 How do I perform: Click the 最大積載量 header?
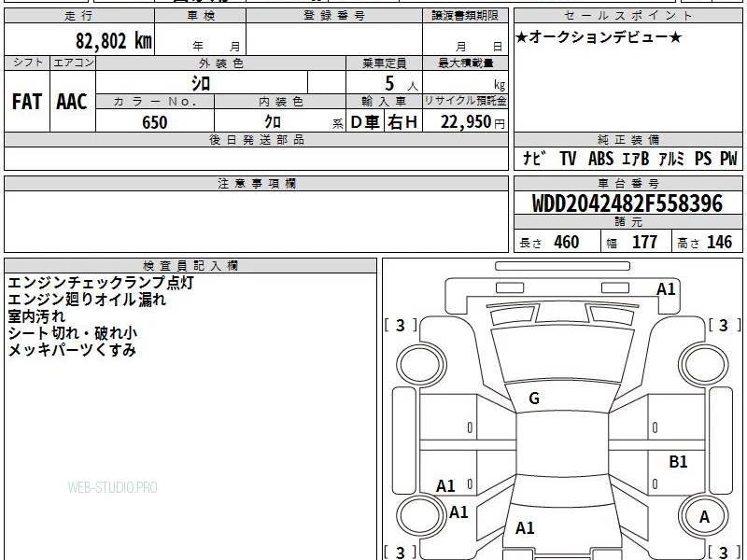coord(465,63)
